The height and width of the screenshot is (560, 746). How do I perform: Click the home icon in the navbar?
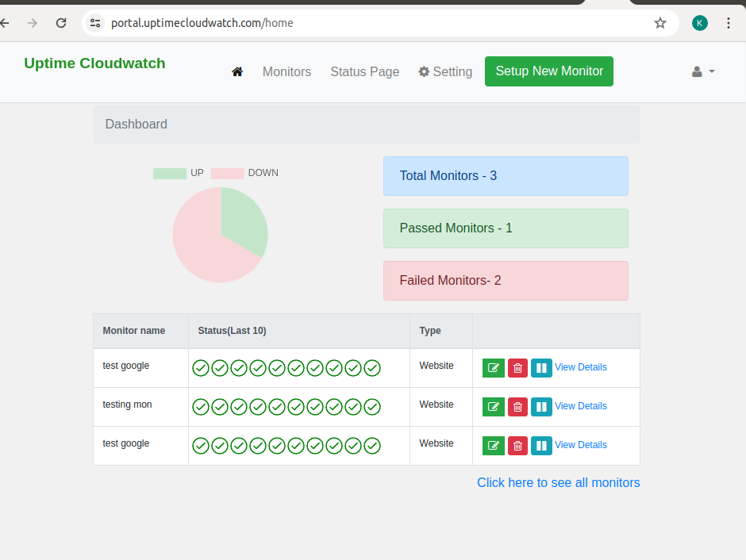coord(237,71)
